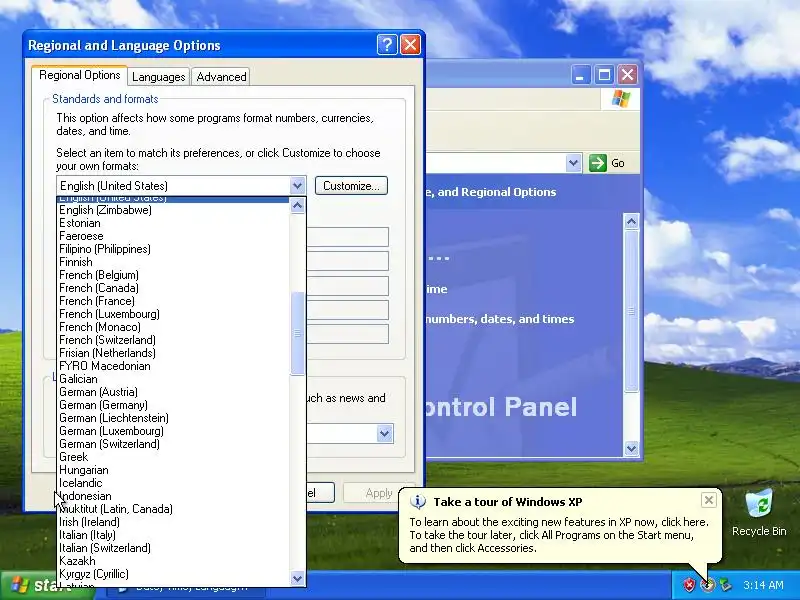
Task: Collapse the English (United States) format dropdown
Action: pos(297,186)
